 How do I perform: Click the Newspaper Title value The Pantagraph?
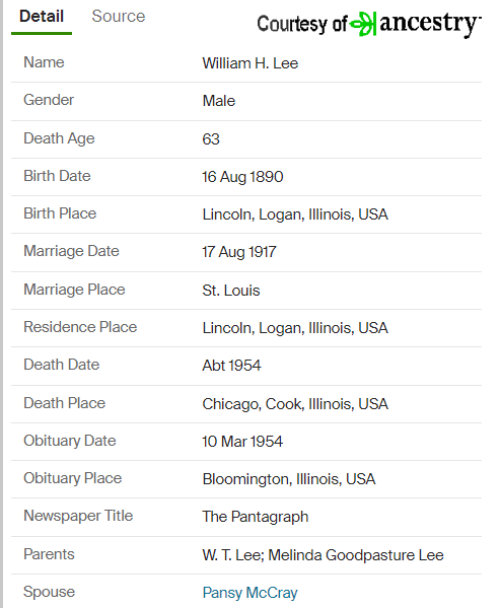(255, 517)
